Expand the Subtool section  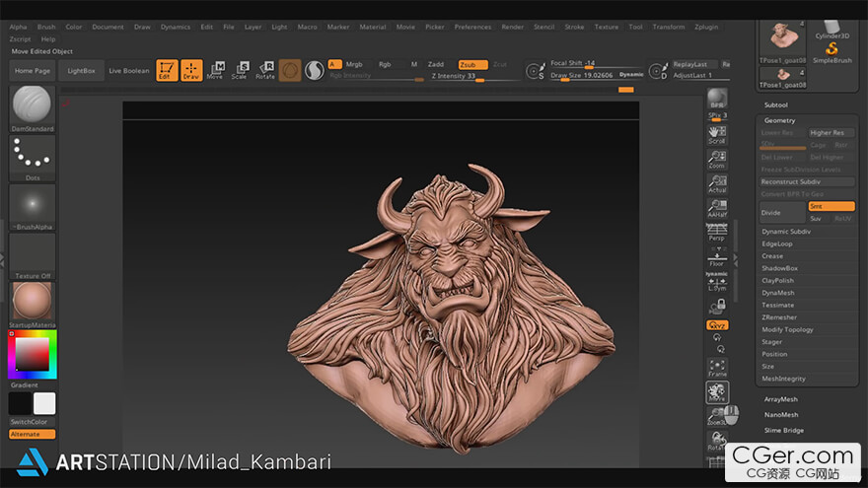click(775, 105)
